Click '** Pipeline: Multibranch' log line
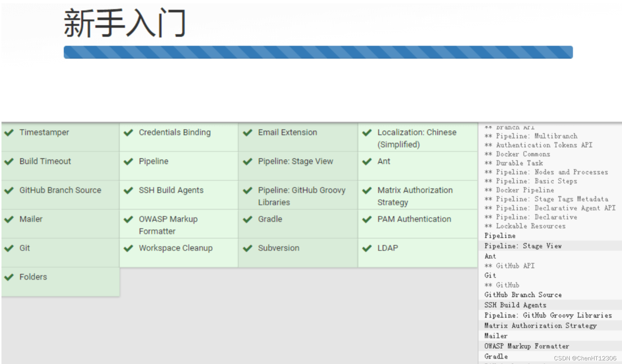Image resolution: width=622 pixels, height=364 pixels. [531, 136]
